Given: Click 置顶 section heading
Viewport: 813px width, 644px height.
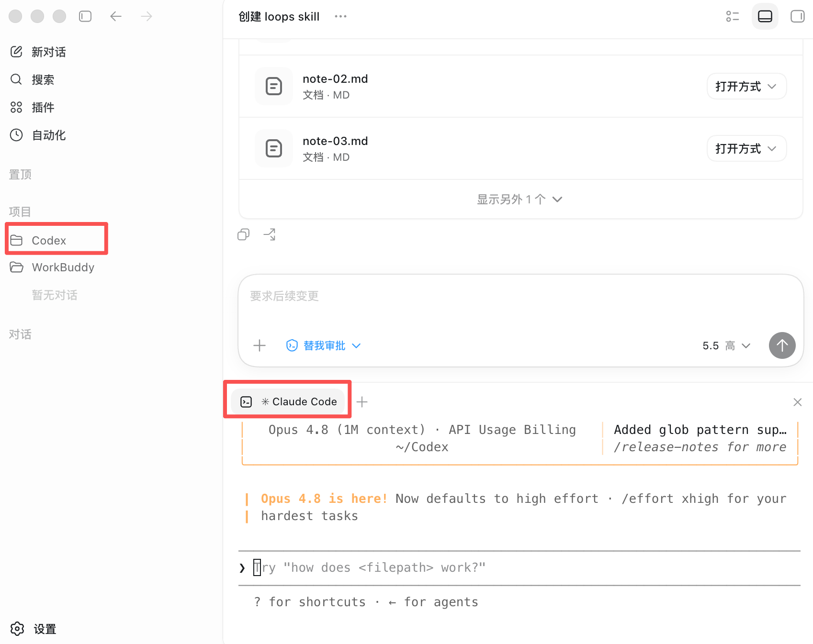Looking at the screenshot, I should coord(20,174).
